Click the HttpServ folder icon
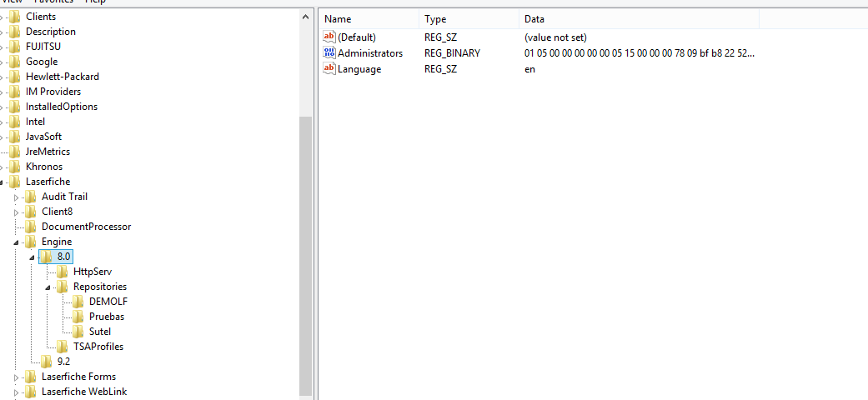Image resolution: width=868 pixels, height=400 pixels. [62, 271]
